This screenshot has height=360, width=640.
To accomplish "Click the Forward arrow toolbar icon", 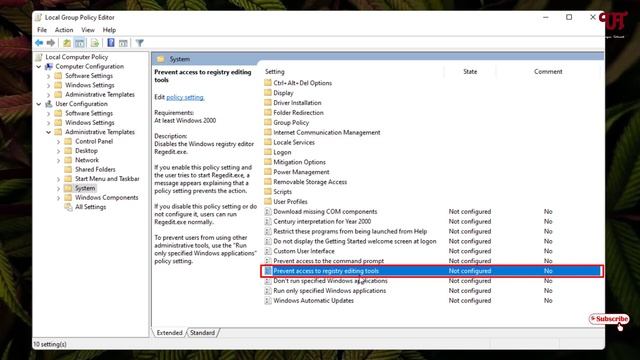I will pos(51,43).
